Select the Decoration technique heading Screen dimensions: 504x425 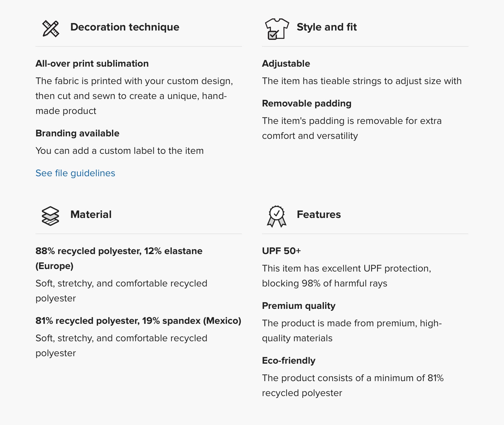pos(125,27)
